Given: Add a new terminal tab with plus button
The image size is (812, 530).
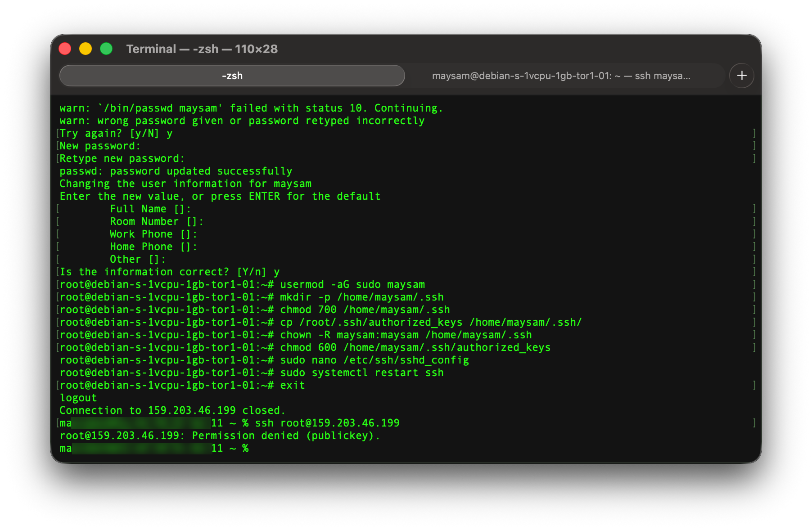Looking at the screenshot, I should pos(742,76).
